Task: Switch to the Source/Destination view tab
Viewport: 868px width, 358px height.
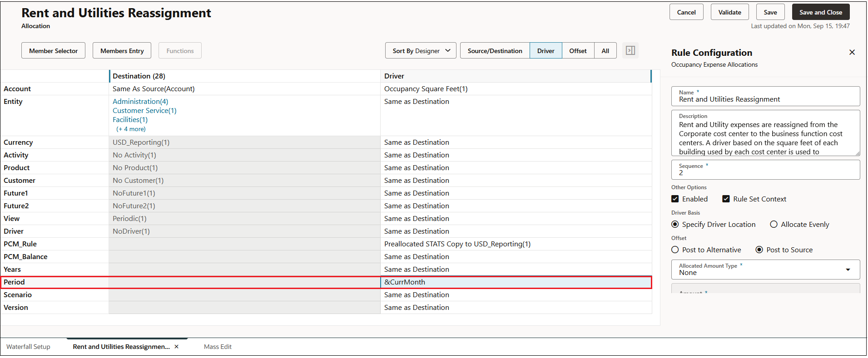Action: point(495,51)
